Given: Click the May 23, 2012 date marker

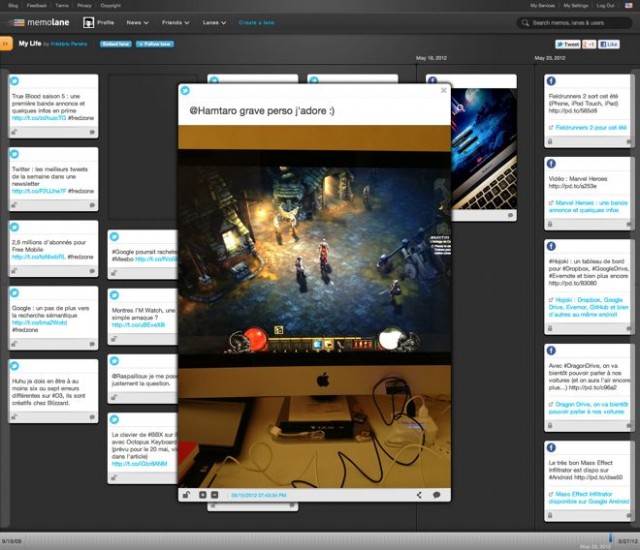Looking at the screenshot, I should (x=550, y=58).
